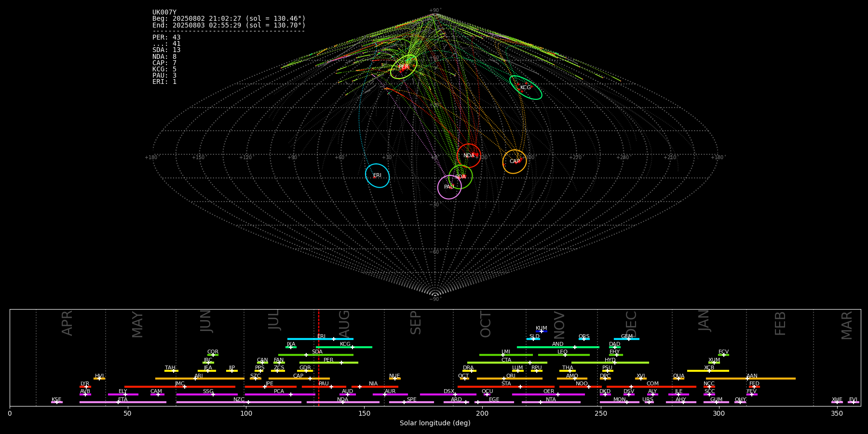The width and height of the screenshot is (868, 434).
Task: Select the −90° south pole label
Action: click(x=435, y=299)
